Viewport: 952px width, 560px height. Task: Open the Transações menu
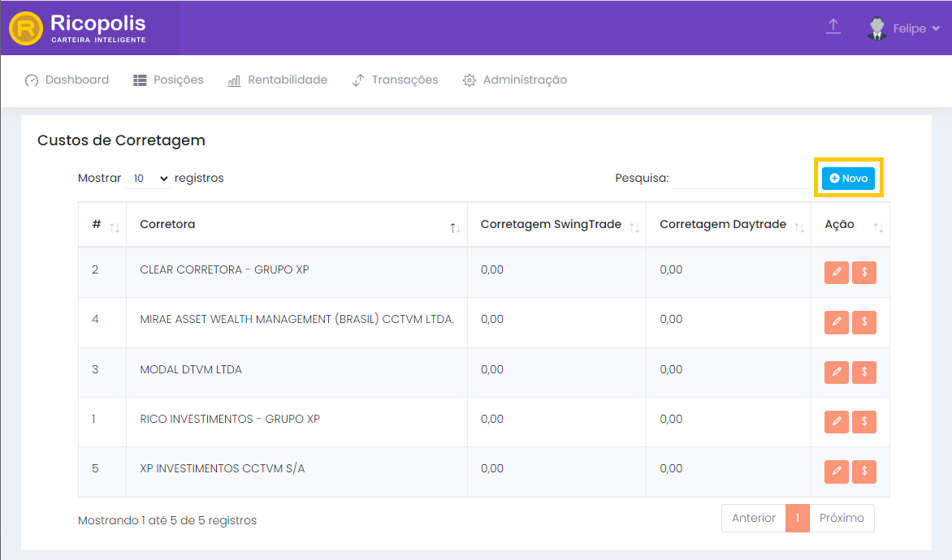(x=395, y=80)
